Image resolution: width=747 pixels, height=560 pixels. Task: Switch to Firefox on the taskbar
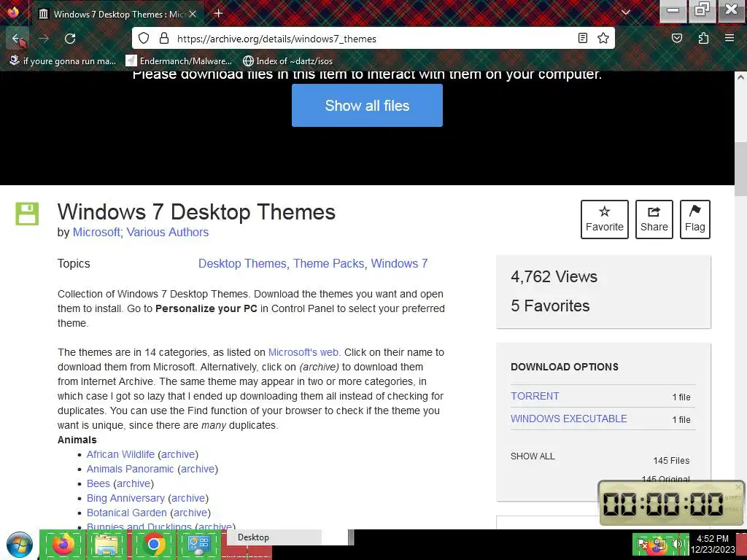[63, 544]
